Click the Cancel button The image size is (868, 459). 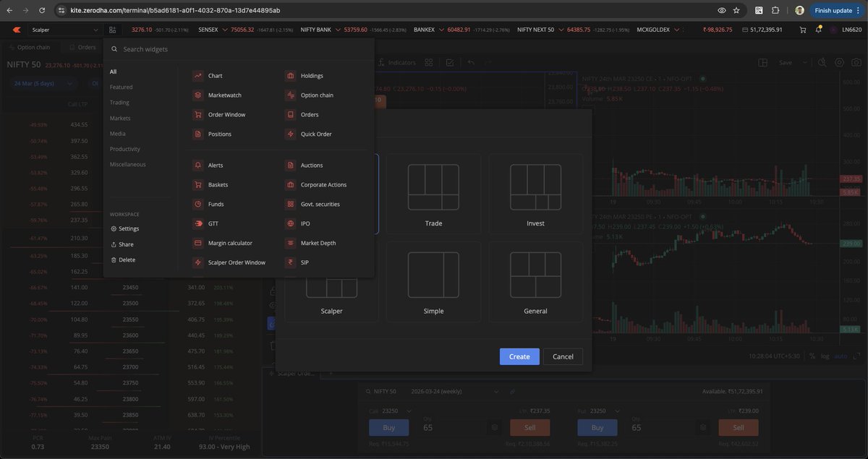click(563, 356)
